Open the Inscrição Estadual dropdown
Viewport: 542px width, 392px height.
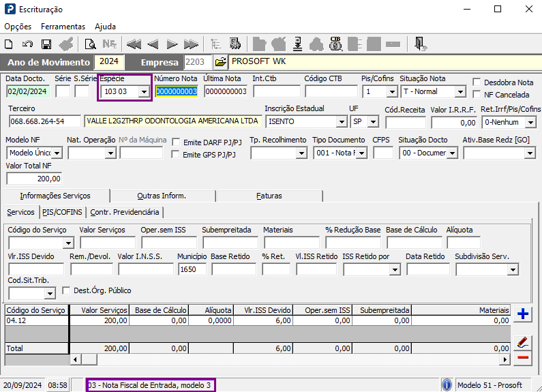[x=342, y=121]
